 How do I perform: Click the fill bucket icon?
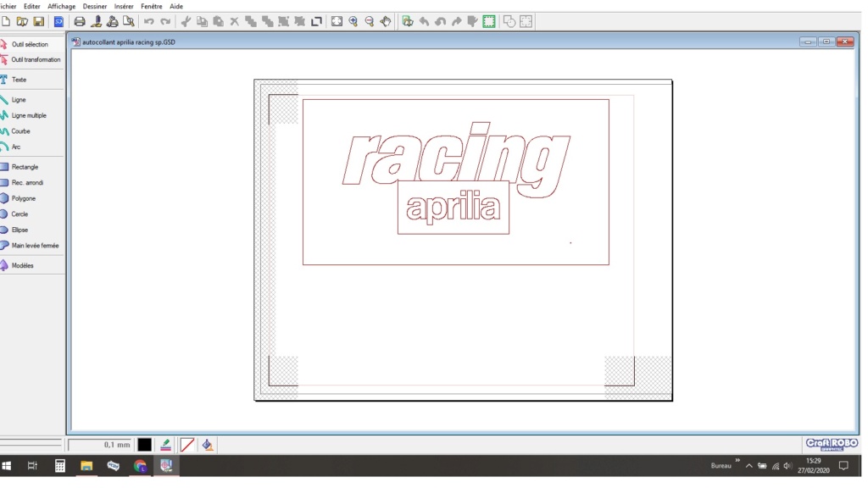[208, 445]
